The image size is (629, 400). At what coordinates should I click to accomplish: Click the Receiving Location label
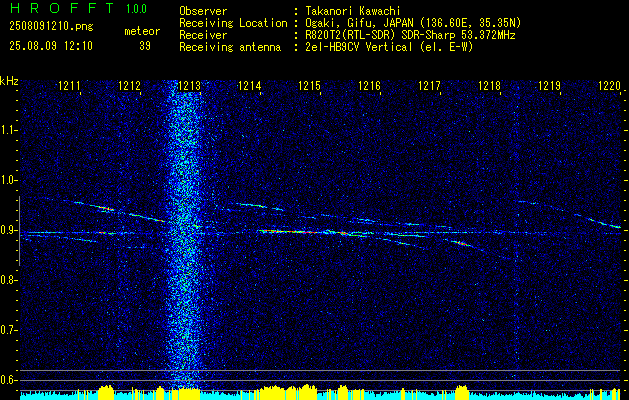(233, 23)
